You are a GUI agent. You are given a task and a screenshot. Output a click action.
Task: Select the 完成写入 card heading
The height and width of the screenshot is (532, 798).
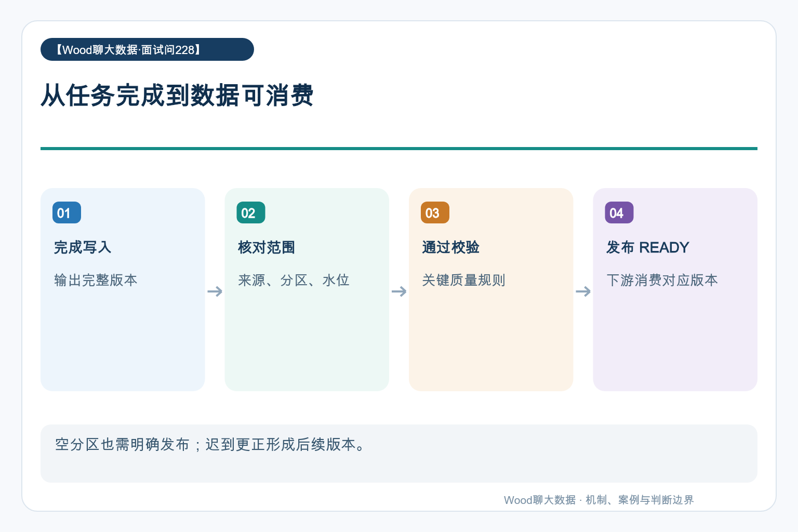tap(83, 247)
